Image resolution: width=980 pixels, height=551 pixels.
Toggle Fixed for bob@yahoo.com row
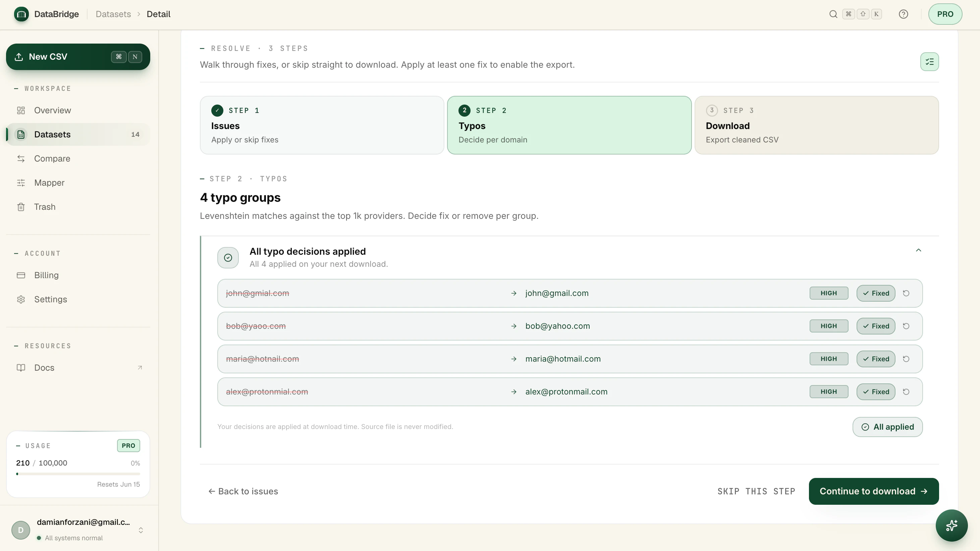click(876, 326)
